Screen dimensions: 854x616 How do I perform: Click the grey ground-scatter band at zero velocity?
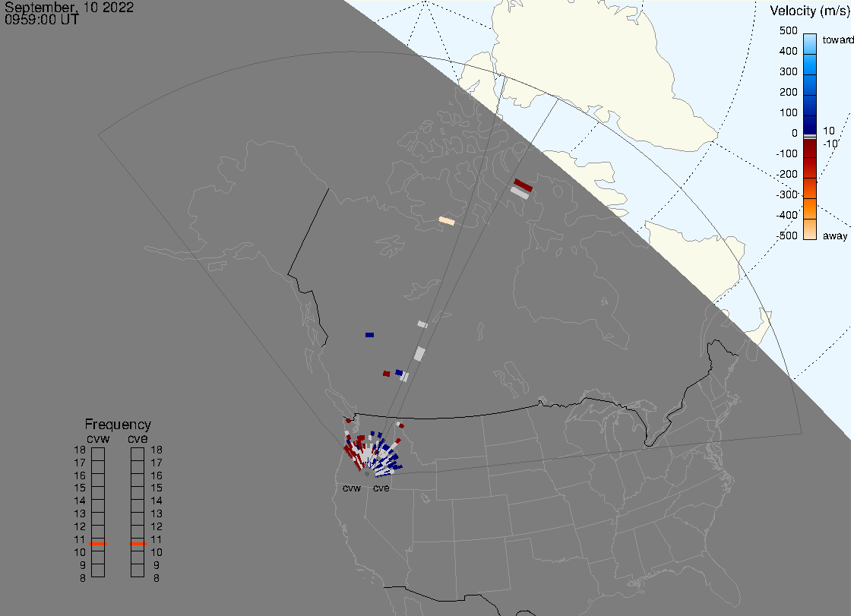(x=810, y=136)
